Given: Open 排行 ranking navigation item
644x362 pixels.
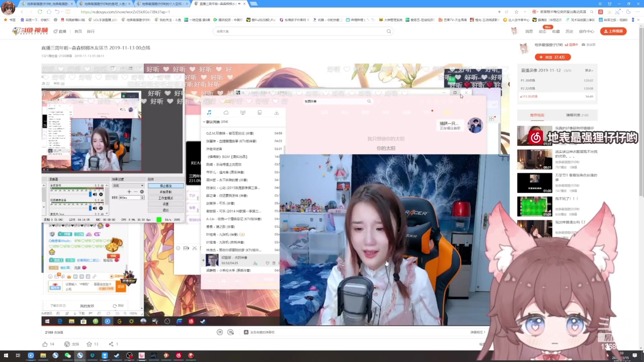Looking at the screenshot, I should [91, 31].
